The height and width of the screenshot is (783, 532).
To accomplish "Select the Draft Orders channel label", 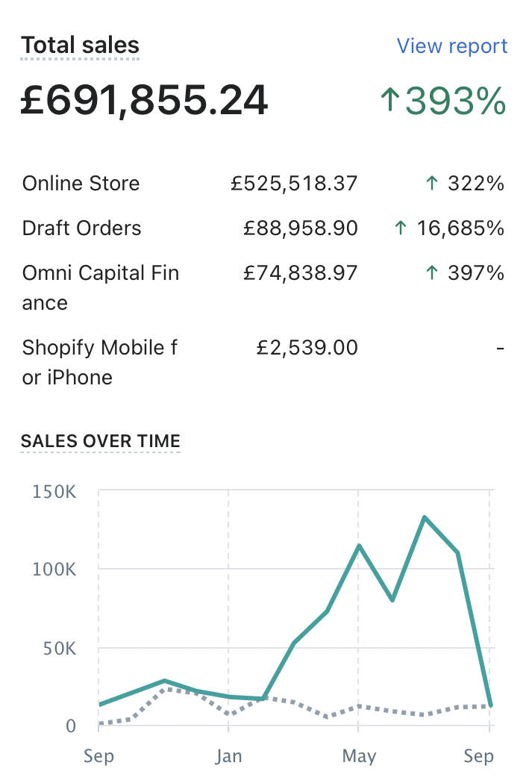I will [81, 228].
